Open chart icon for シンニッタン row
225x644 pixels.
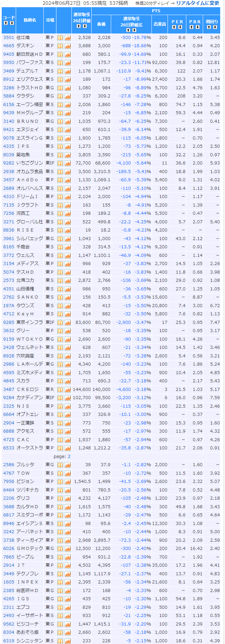[68, 641]
